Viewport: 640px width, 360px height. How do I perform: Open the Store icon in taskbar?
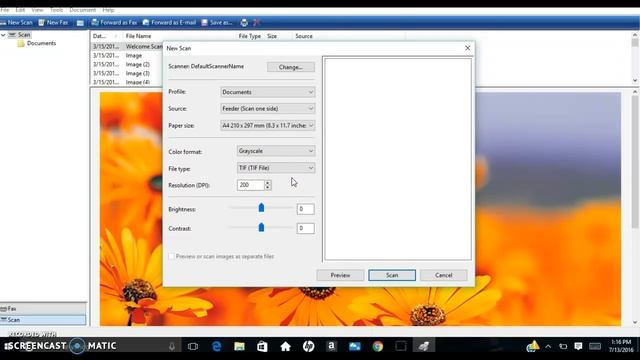point(262,347)
